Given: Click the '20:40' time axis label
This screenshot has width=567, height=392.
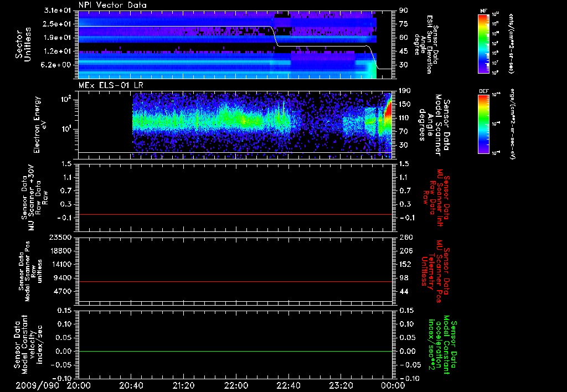Looking at the screenshot, I should coord(131,385).
